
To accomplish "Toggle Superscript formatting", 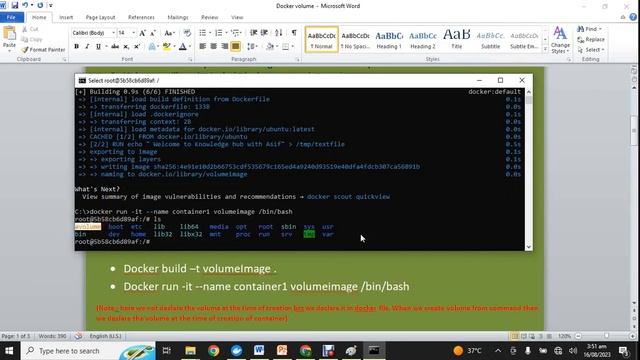I will (x=137, y=47).
